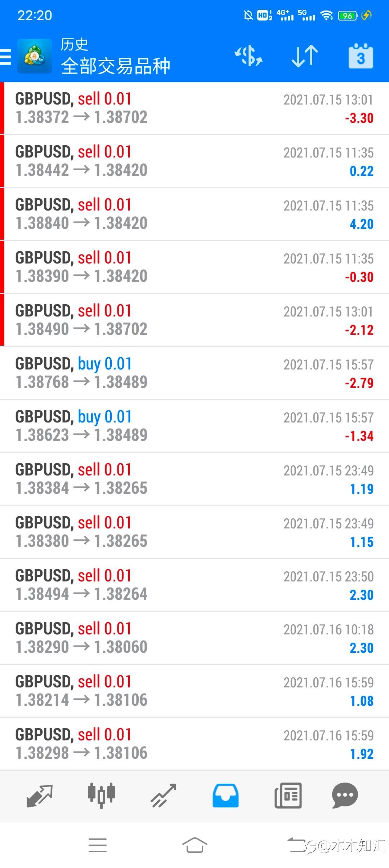Open the currency symbol filter icon
The width and height of the screenshot is (389, 868).
coord(249,56)
